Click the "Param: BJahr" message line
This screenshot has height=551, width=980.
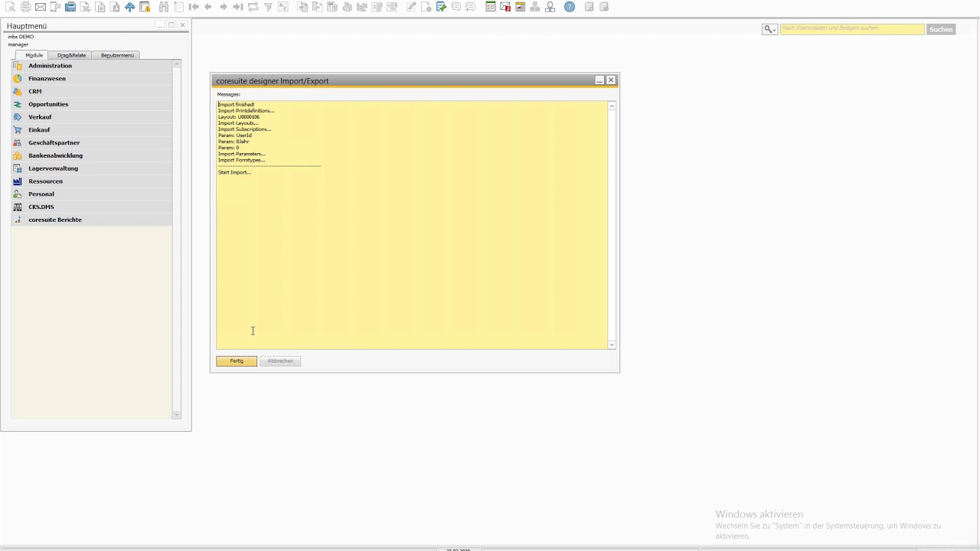234,142
